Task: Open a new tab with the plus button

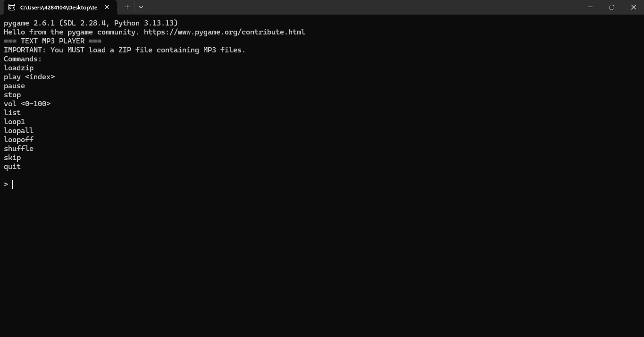Action: click(127, 7)
